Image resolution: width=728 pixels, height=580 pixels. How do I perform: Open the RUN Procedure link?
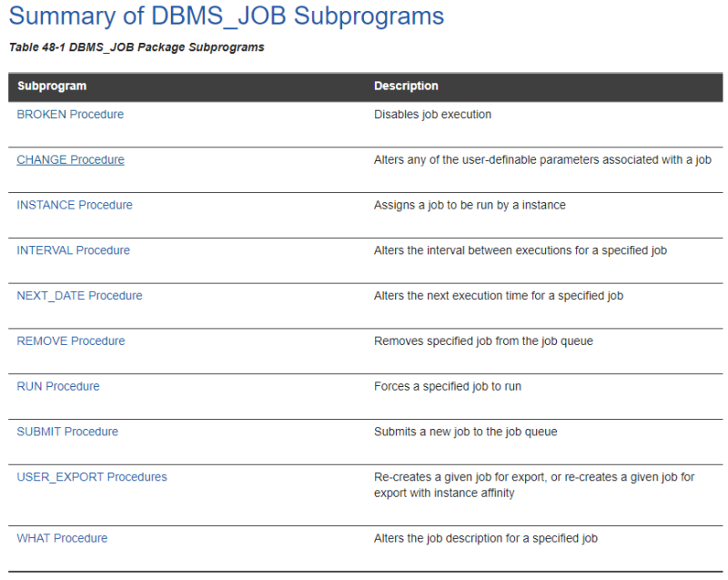pyautogui.click(x=57, y=386)
